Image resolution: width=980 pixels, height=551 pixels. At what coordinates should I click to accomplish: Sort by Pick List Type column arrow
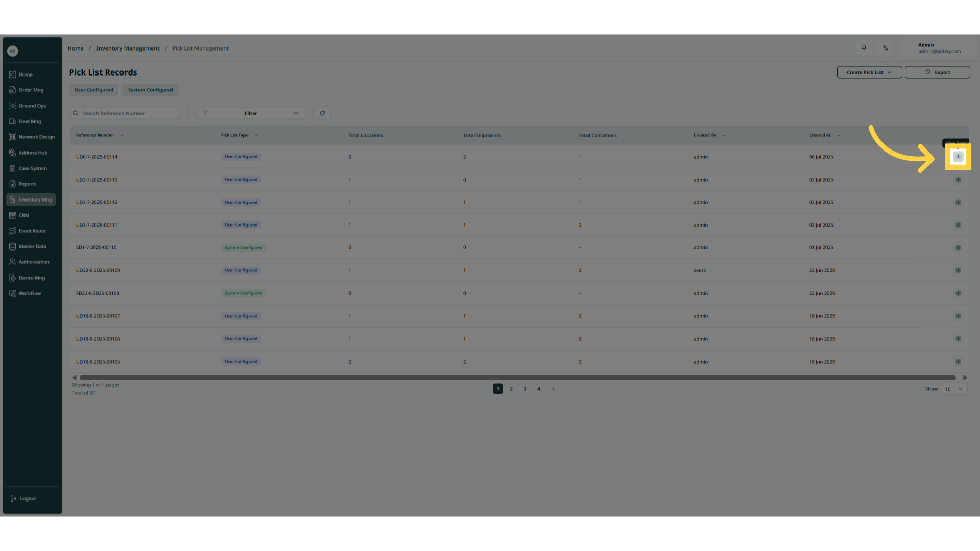pos(256,135)
